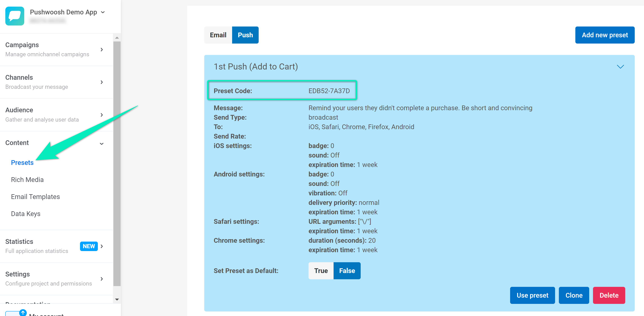Click the Use preset button
This screenshot has height=316, width=644.
tap(532, 295)
